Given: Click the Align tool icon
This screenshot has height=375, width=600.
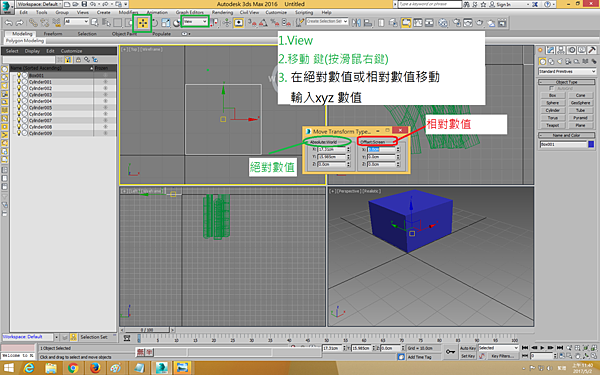Looking at the screenshot, I should click(368, 23).
